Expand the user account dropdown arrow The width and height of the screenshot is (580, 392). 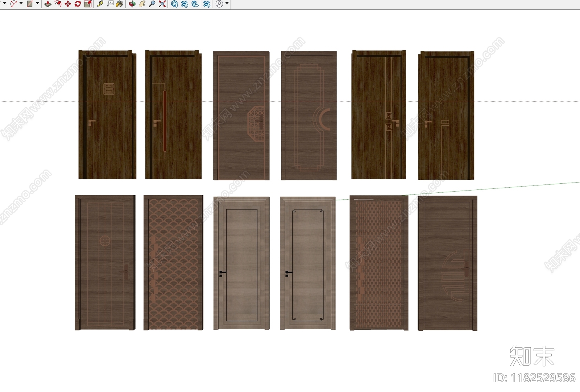227,3
